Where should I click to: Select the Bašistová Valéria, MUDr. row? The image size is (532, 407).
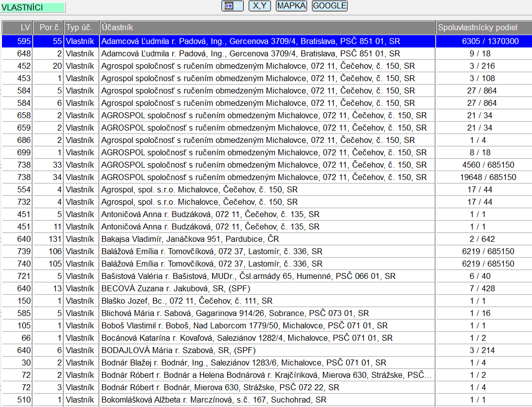tap(248, 276)
